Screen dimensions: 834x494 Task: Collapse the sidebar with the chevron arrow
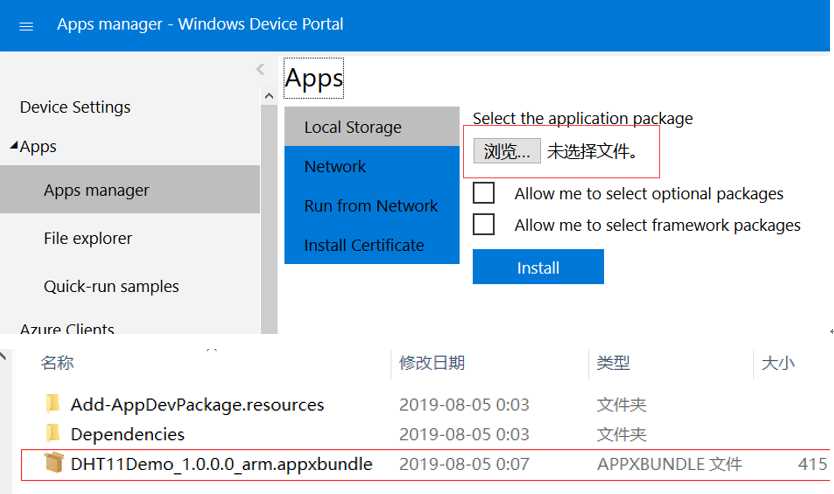260,69
